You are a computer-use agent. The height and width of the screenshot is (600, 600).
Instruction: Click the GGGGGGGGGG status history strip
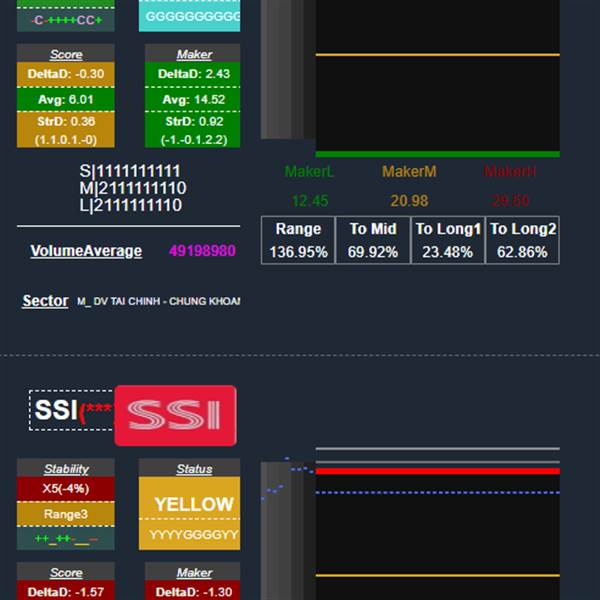189,16
